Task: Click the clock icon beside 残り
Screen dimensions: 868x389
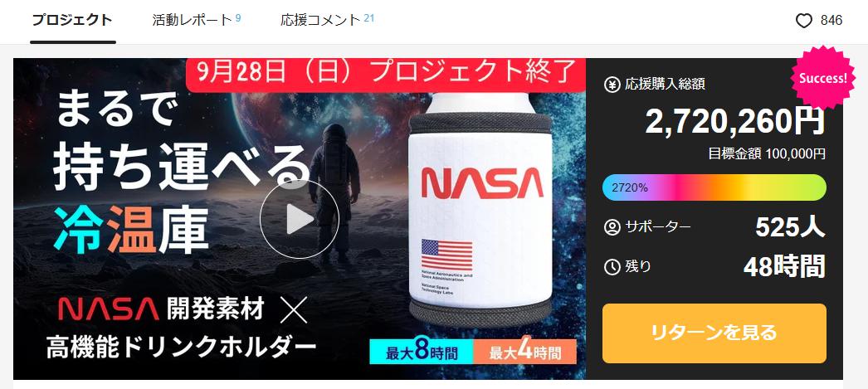Action: pyautogui.click(x=612, y=267)
